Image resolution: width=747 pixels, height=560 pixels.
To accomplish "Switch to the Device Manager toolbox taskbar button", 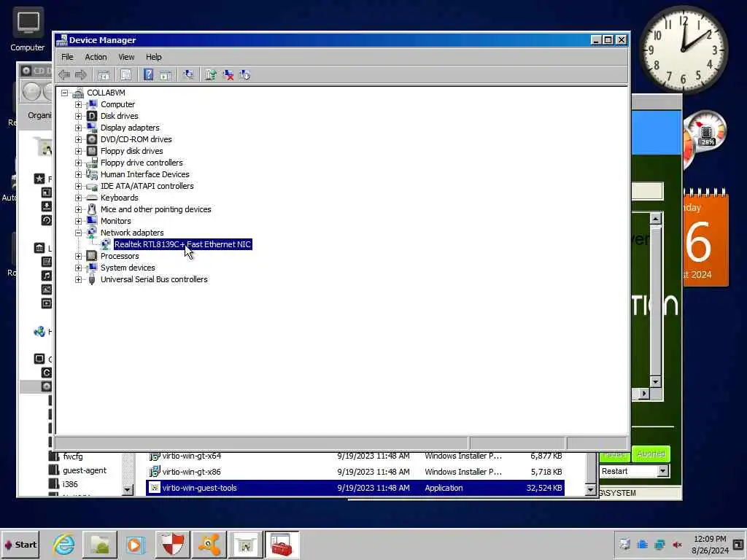I will coord(282,545).
